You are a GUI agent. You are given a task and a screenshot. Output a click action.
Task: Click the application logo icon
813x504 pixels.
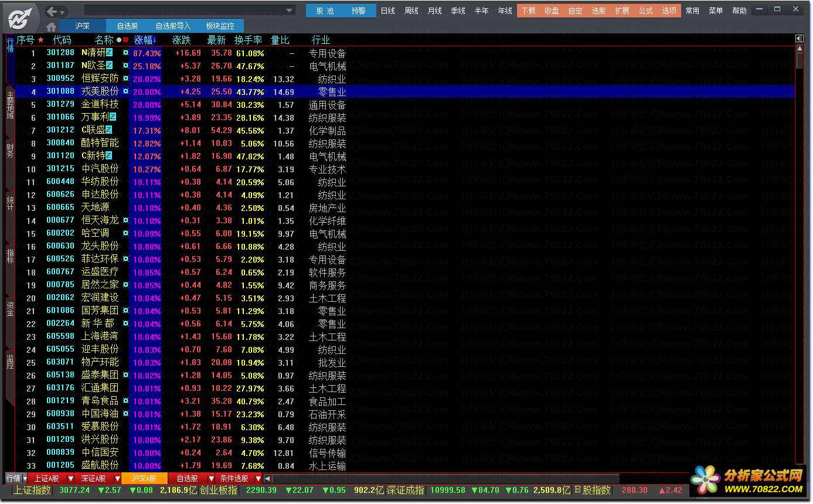21,18
